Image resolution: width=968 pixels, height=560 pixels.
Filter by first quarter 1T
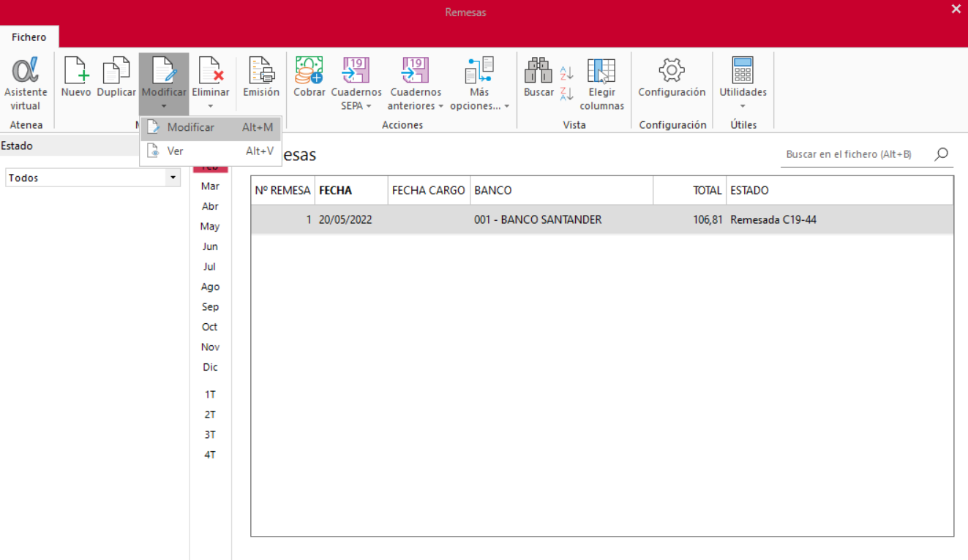coord(210,394)
